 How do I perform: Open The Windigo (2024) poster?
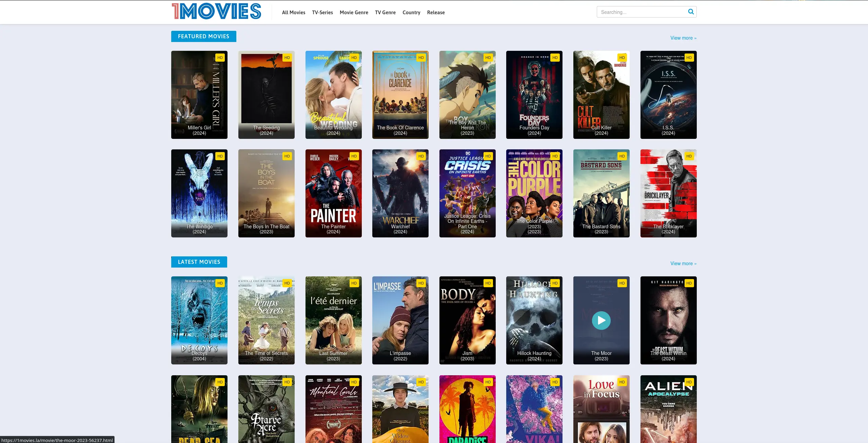click(199, 193)
